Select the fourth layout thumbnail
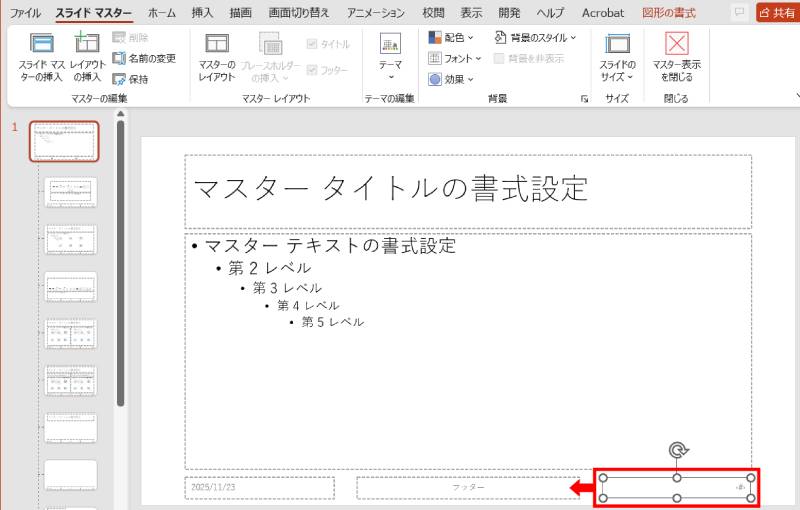 [x=71, y=287]
